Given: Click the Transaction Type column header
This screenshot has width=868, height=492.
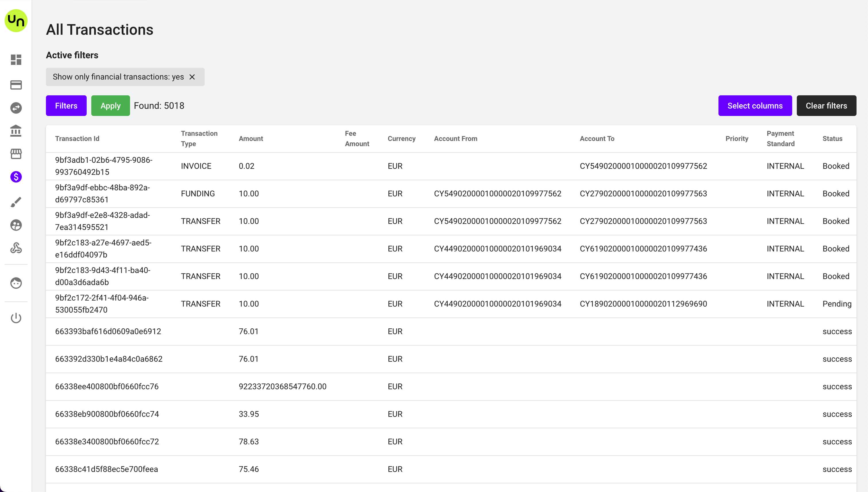Looking at the screenshot, I should 199,139.
